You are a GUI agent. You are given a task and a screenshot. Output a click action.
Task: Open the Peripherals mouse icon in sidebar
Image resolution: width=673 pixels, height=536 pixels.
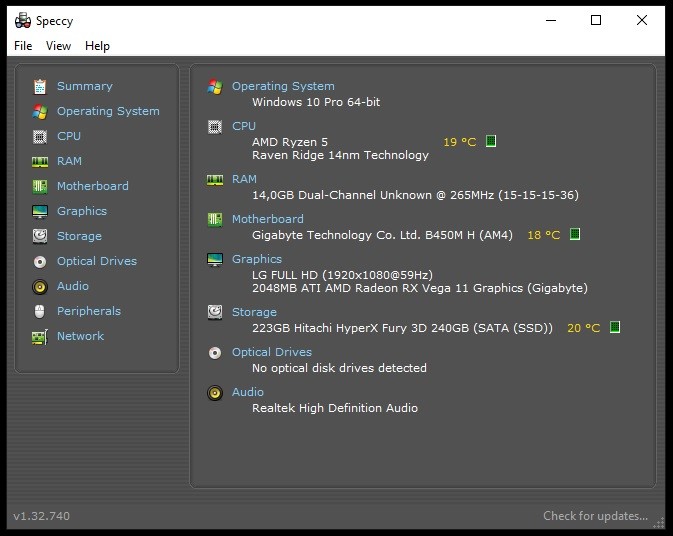pos(40,311)
